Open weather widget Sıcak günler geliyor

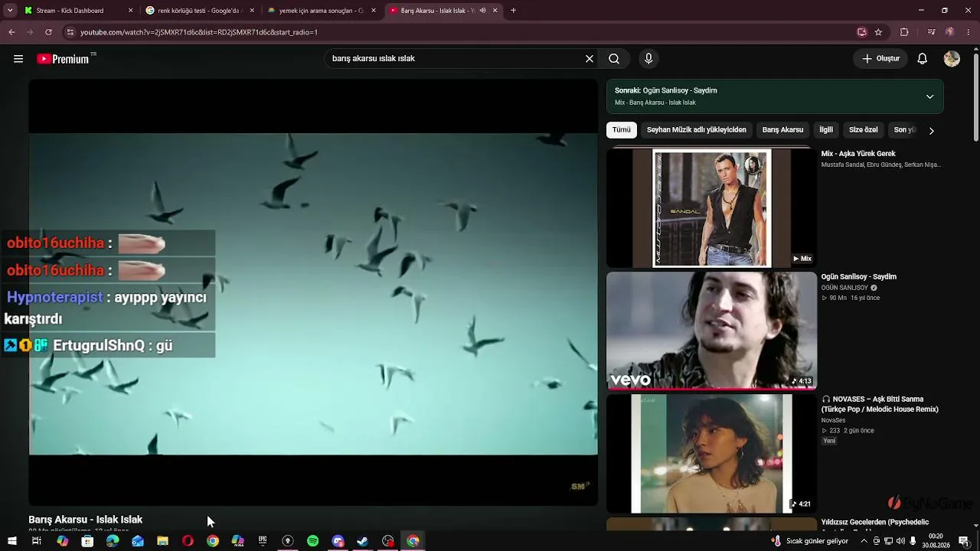tap(810, 541)
